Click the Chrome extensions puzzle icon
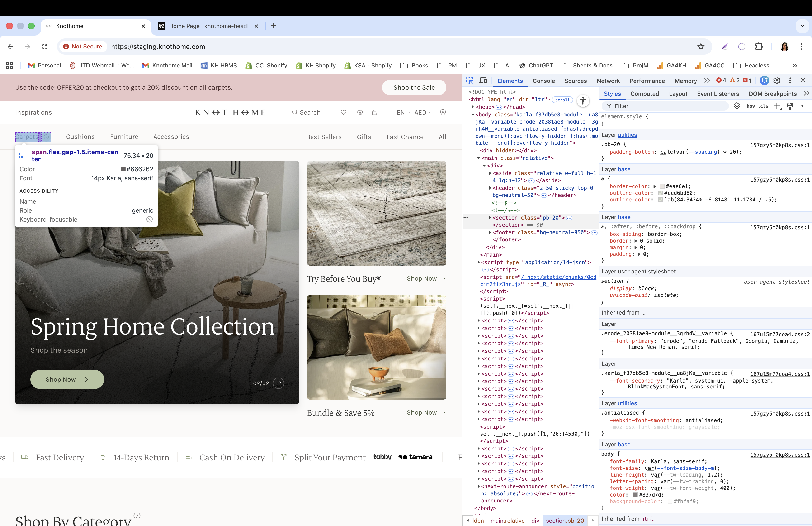 759,46
